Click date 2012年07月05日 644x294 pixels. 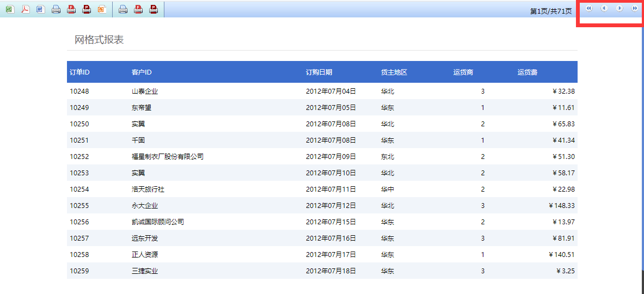click(x=330, y=108)
